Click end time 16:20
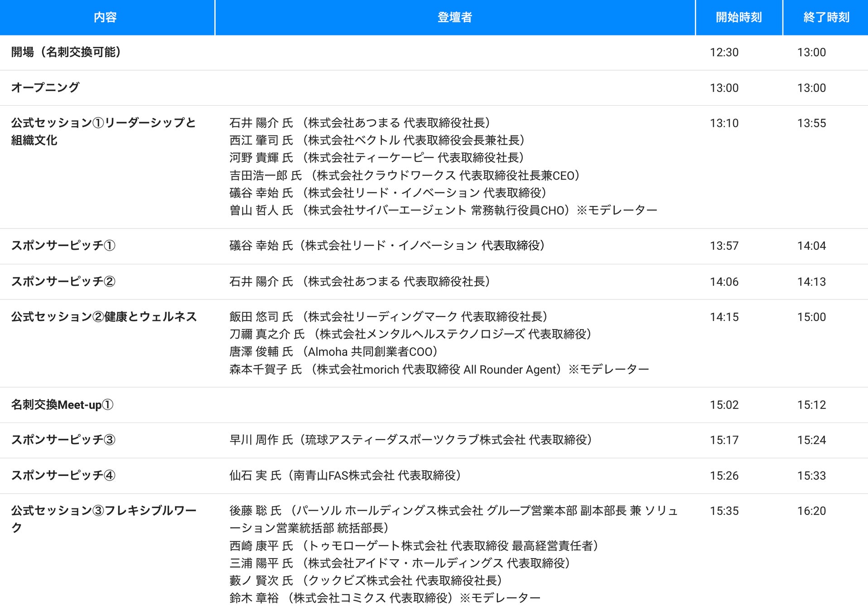Screen dimensions: 868x612 click(811, 511)
